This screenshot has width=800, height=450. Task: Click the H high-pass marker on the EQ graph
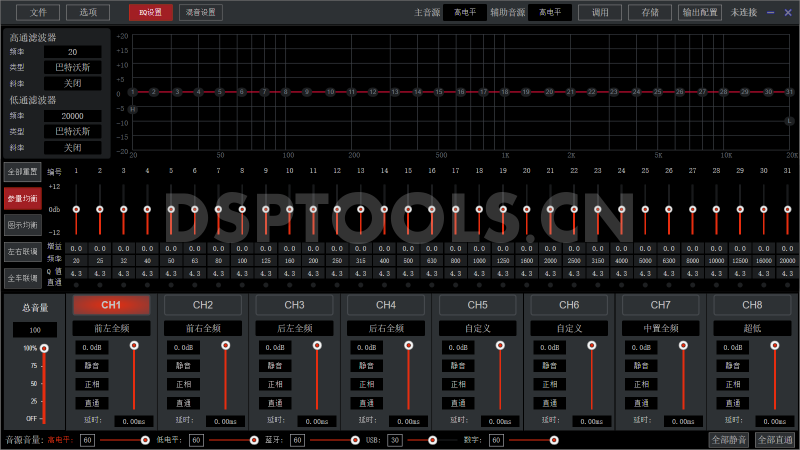(x=132, y=109)
